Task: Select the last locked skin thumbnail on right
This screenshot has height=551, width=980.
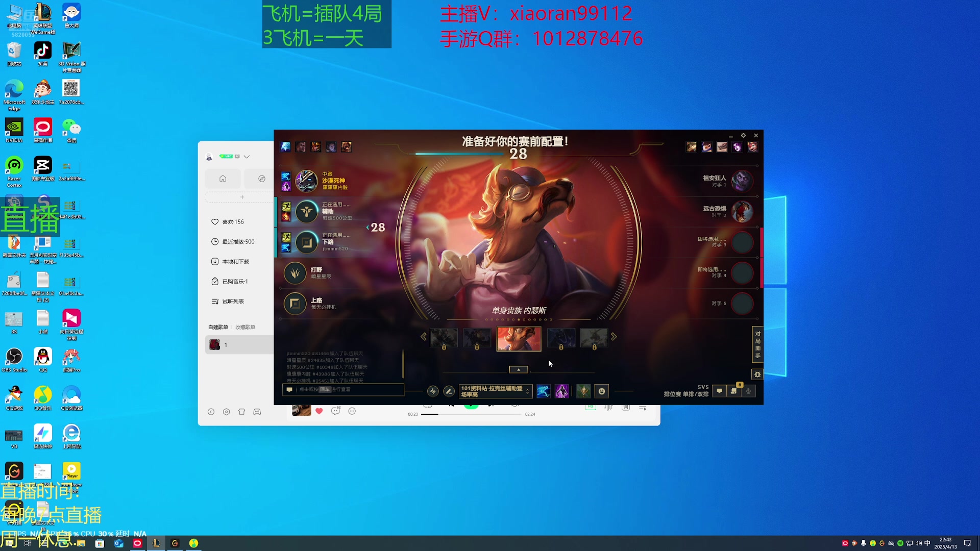Action: click(x=594, y=338)
